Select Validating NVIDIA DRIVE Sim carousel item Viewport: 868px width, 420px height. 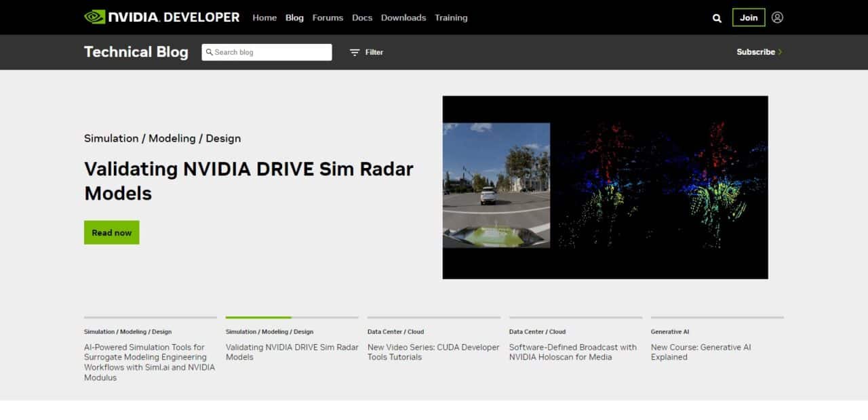292,352
